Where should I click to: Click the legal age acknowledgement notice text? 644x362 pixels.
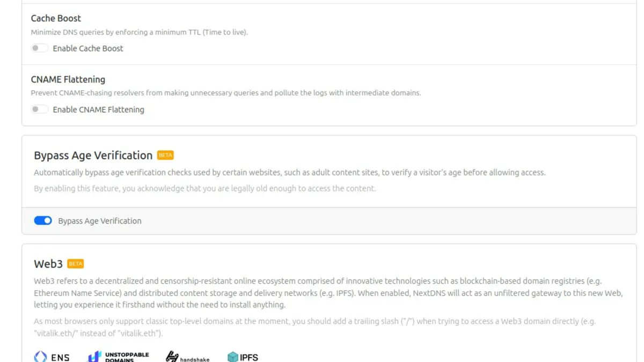coord(204,188)
